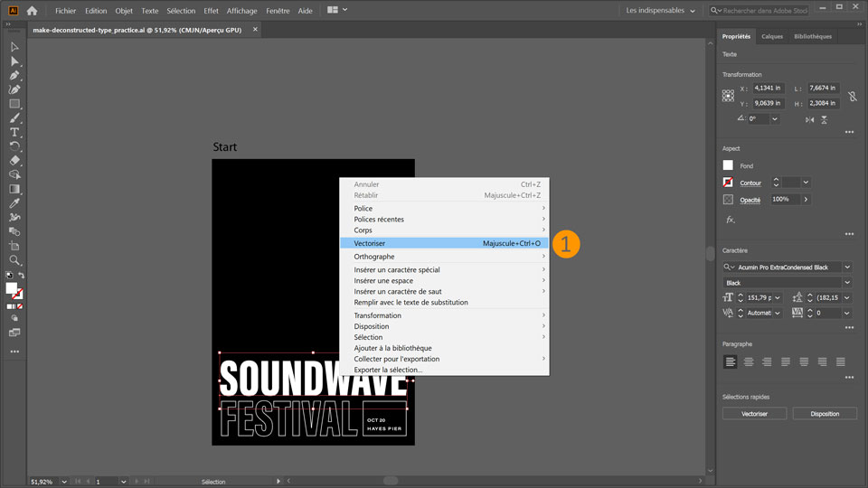The width and height of the screenshot is (868, 488).
Task: Select the Paintbrush tool
Action: [14, 117]
